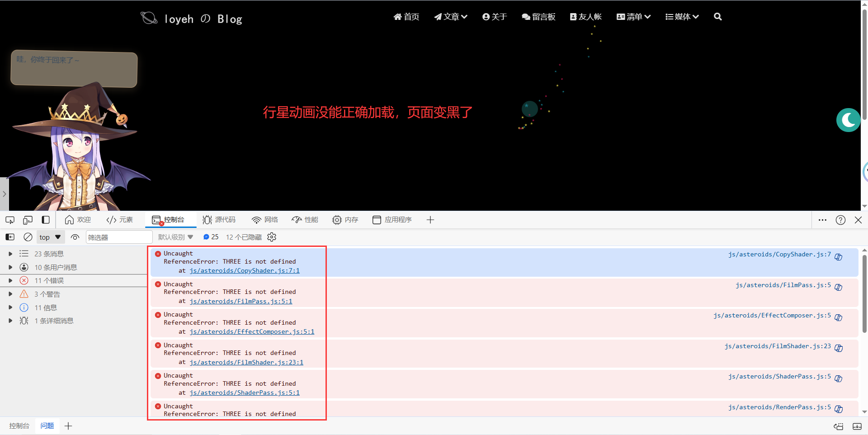Open console settings gear icon
The width and height of the screenshot is (868, 435).
point(272,237)
